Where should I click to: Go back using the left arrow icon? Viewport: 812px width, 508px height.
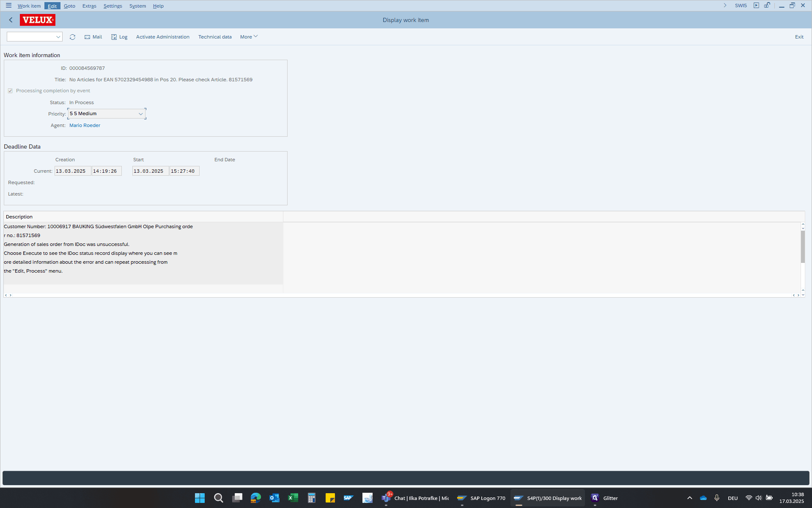(x=11, y=20)
